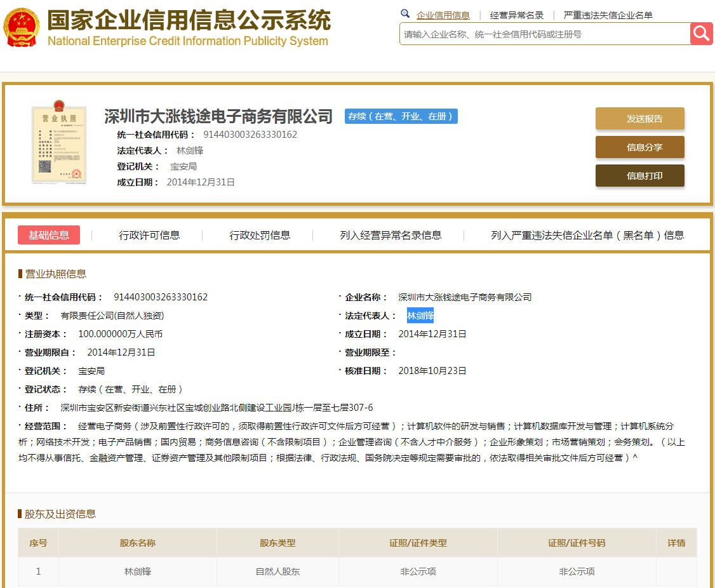Image resolution: width=715 pixels, height=588 pixels.
Task: Open the 行政许可信息 tab
Action: click(149, 235)
